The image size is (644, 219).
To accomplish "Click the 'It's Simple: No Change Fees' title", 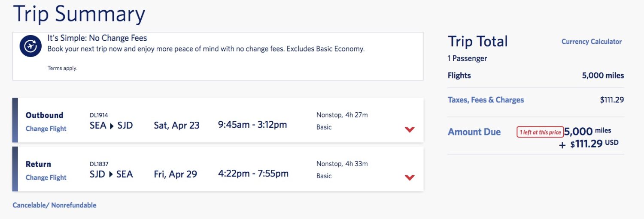I will (x=97, y=38).
